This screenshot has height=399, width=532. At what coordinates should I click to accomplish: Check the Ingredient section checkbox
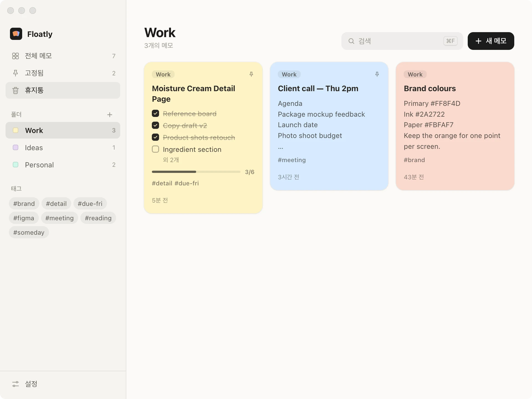pos(155,149)
